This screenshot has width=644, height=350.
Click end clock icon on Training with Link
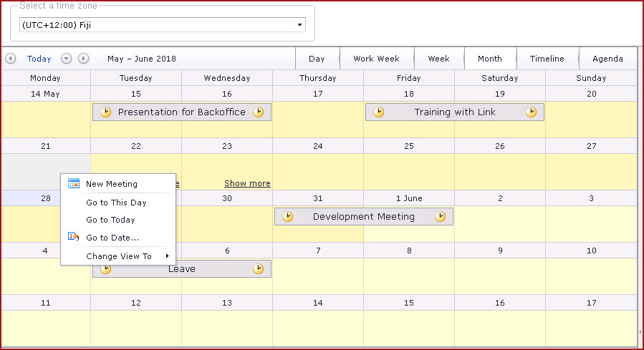point(531,112)
